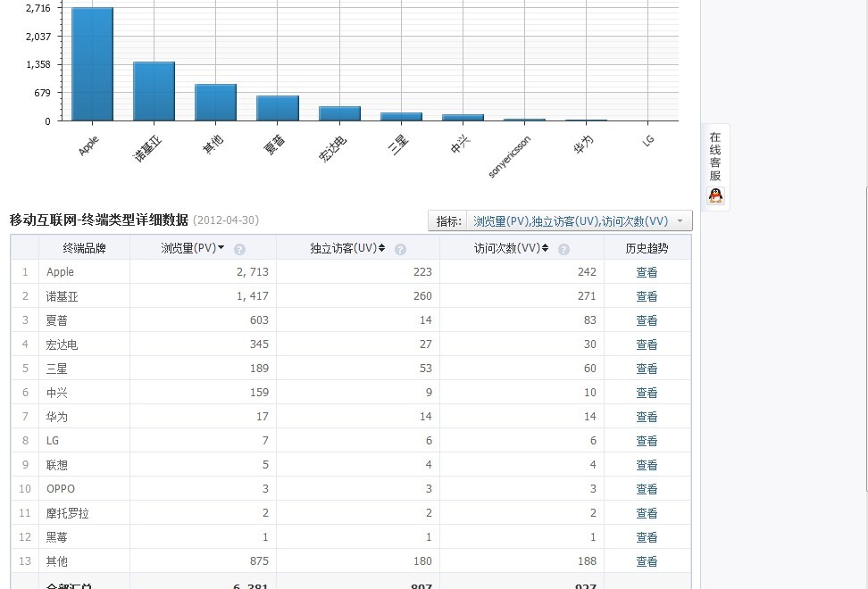Click 查看 link for 宏达电 row
868x589 pixels.
point(647,344)
